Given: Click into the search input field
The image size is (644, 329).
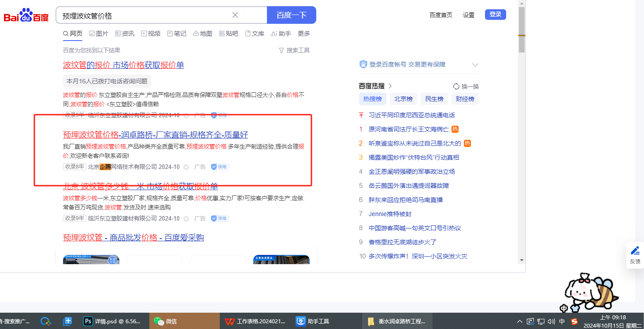Looking at the screenshot, I should point(145,15).
